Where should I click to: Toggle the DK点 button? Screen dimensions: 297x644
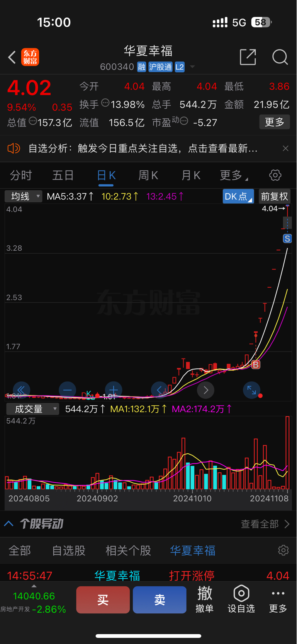click(238, 196)
